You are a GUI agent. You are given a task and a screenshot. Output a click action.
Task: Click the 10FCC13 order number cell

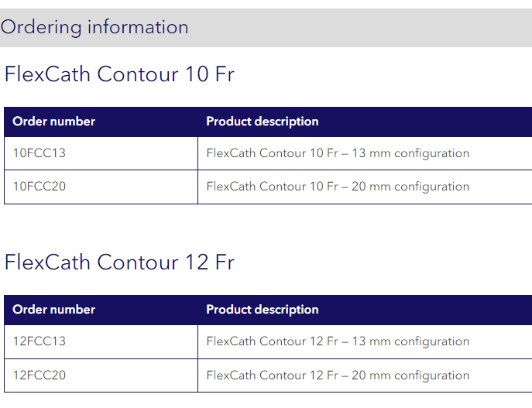pos(39,153)
